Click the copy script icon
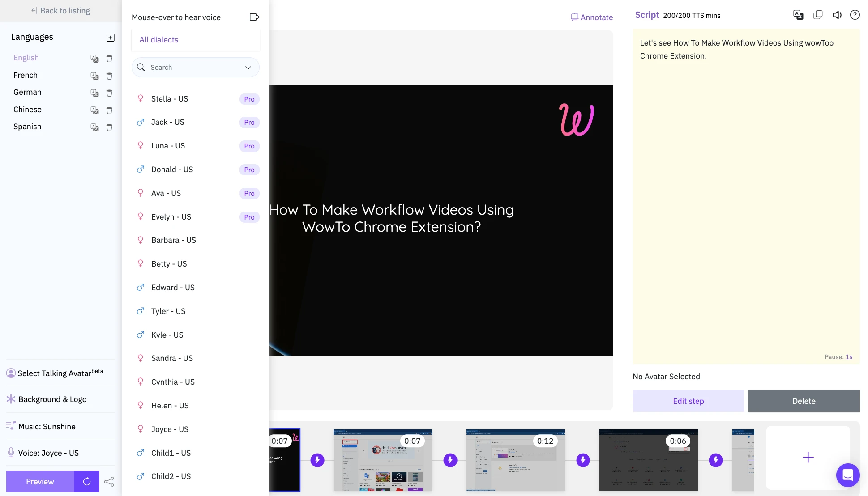This screenshot has width=868, height=496. [x=818, y=15]
